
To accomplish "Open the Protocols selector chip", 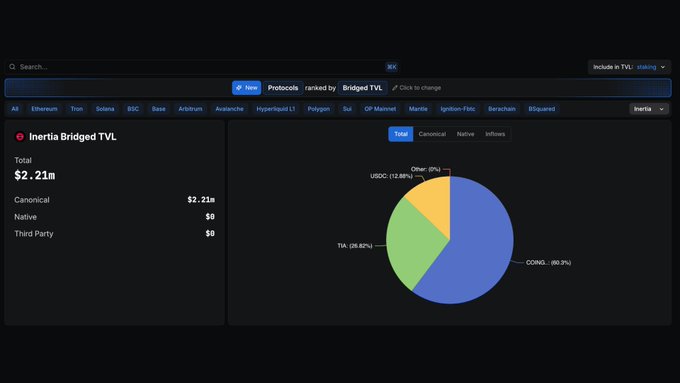I will (283, 88).
